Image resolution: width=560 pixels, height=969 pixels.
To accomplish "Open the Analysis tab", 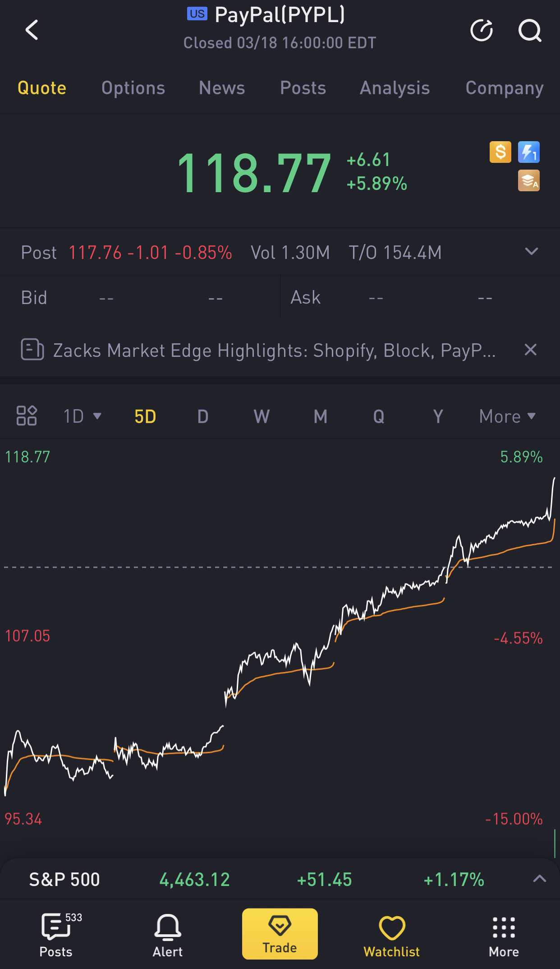I will click(x=395, y=88).
